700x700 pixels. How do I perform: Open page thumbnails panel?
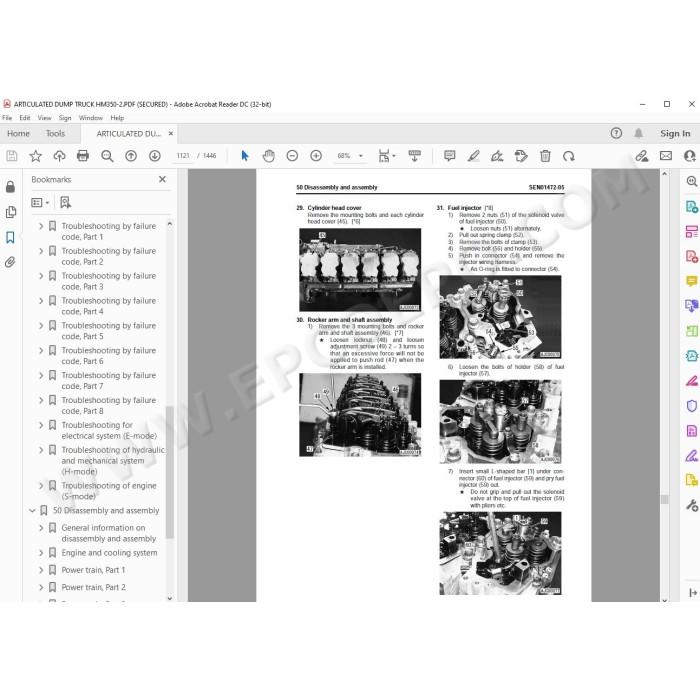point(11,212)
